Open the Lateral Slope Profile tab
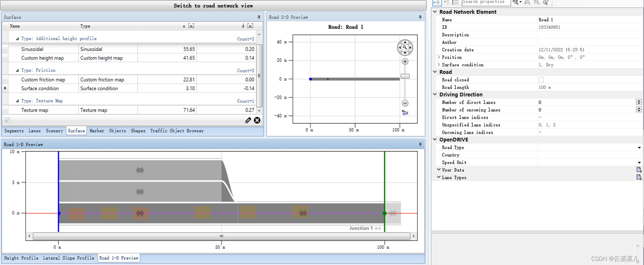 tap(68, 258)
